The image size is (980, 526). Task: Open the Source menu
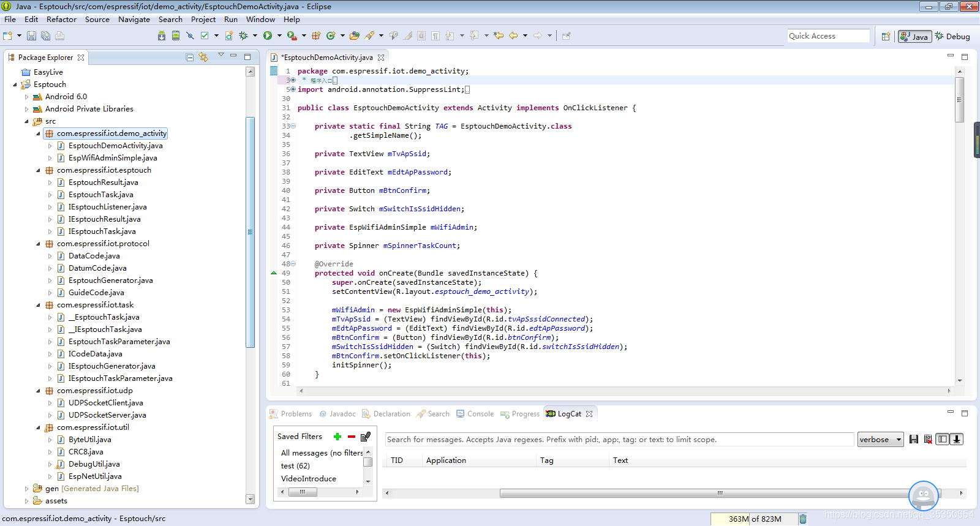point(97,20)
